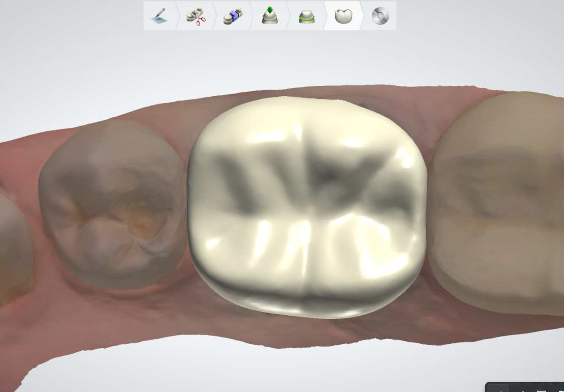The width and height of the screenshot is (564, 392).
Task: Select the molar right of the crown
Action: pos(499,204)
